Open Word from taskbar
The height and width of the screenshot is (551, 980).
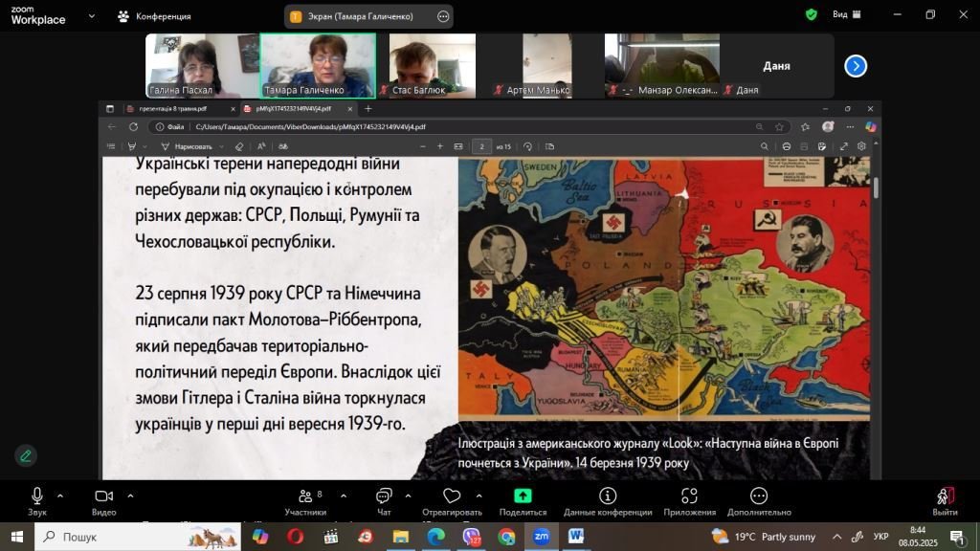575,537
